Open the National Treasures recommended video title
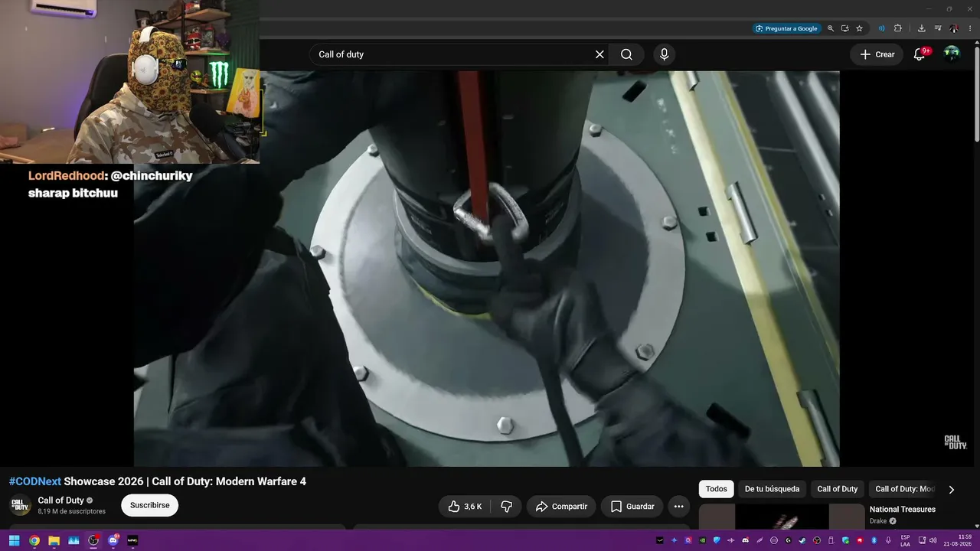Screen dimensions: 980x551 coord(903,510)
